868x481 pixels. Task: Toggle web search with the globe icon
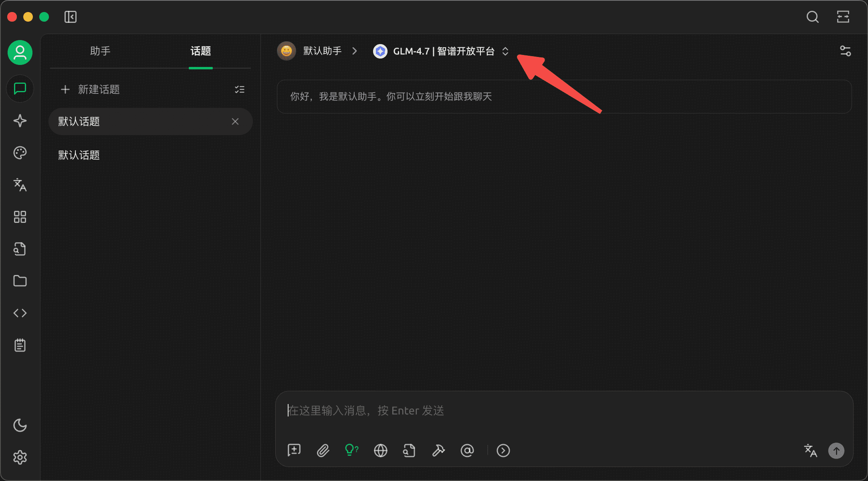pyautogui.click(x=381, y=451)
